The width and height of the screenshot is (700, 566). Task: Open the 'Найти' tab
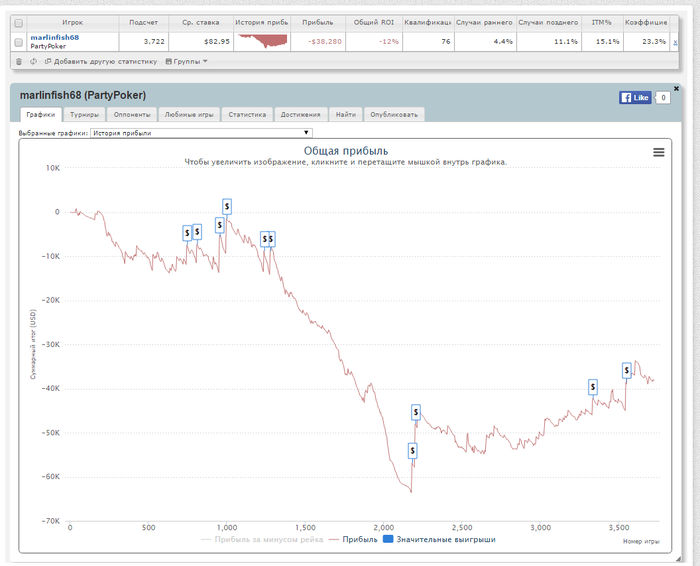(346, 114)
